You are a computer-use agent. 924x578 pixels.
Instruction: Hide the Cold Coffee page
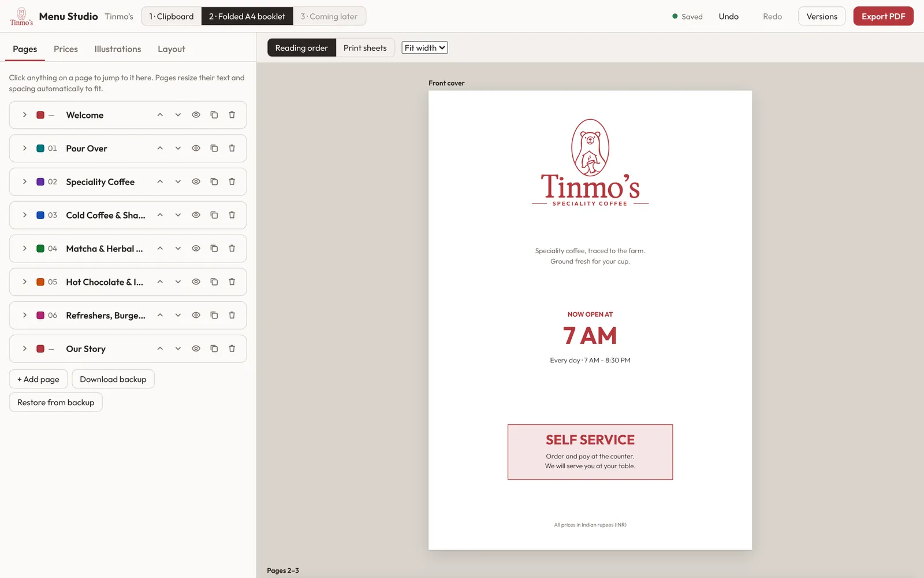pos(196,215)
